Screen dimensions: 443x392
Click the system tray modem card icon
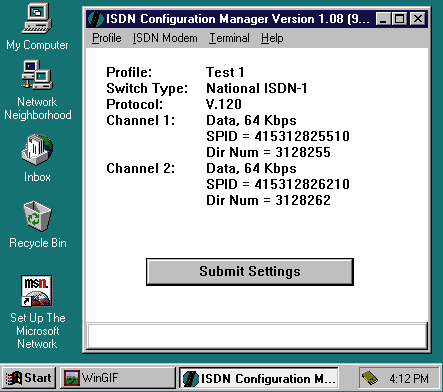369,378
